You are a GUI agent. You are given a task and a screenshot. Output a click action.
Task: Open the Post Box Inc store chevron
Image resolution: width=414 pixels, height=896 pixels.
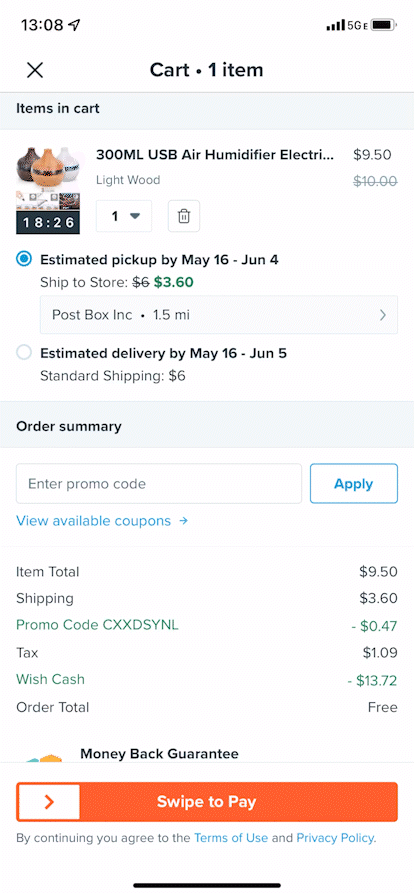[383, 315]
